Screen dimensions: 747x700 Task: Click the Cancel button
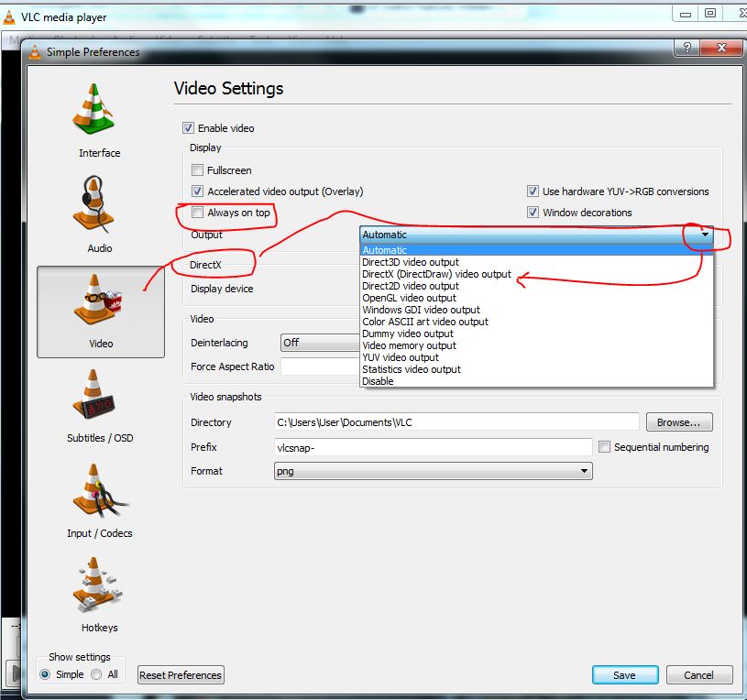tap(699, 674)
